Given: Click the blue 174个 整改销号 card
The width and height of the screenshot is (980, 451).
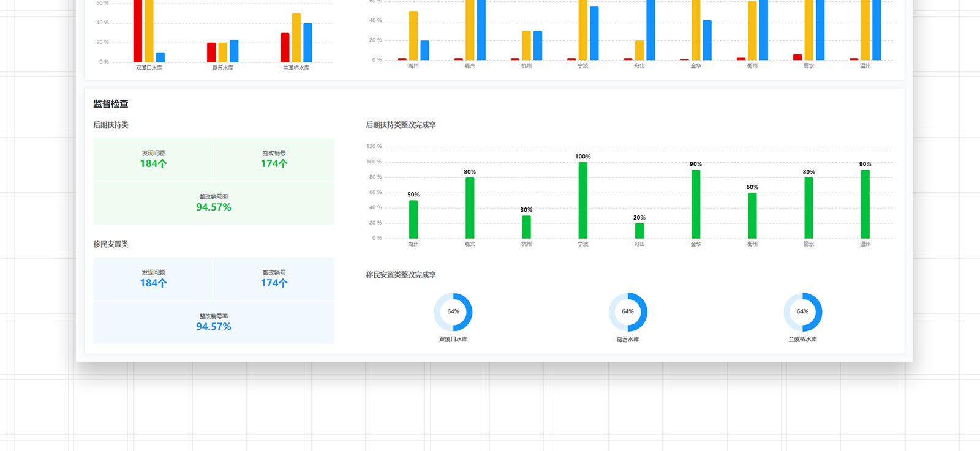Looking at the screenshot, I should (x=274, y=278).
